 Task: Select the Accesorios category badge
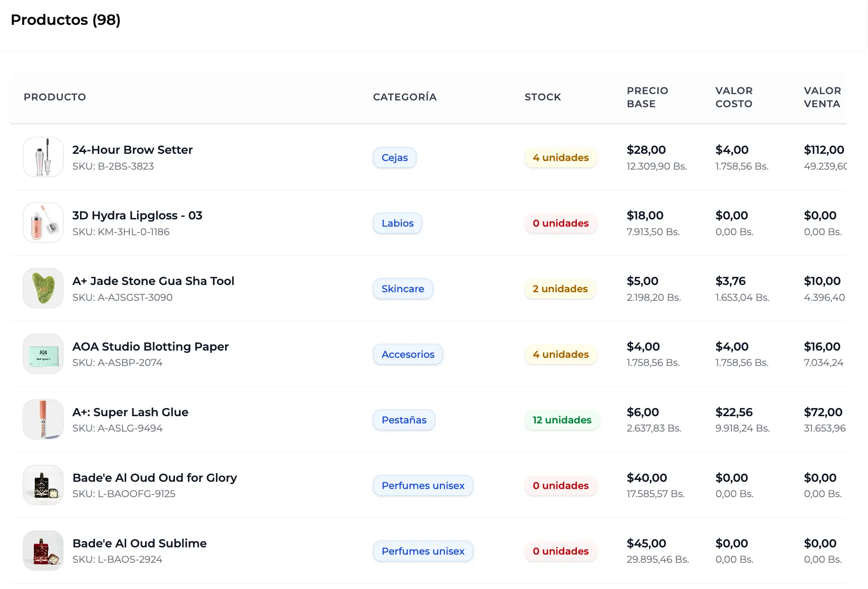(x=408, y=354)
